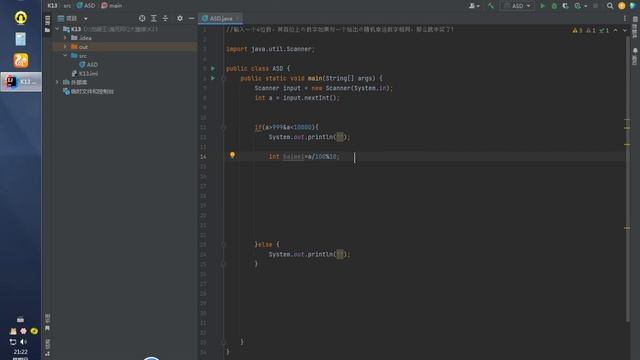This screenshot has height=360, width=640.
Task: Run the ASD configuration with green play button
Action: [x=542, y=6]
